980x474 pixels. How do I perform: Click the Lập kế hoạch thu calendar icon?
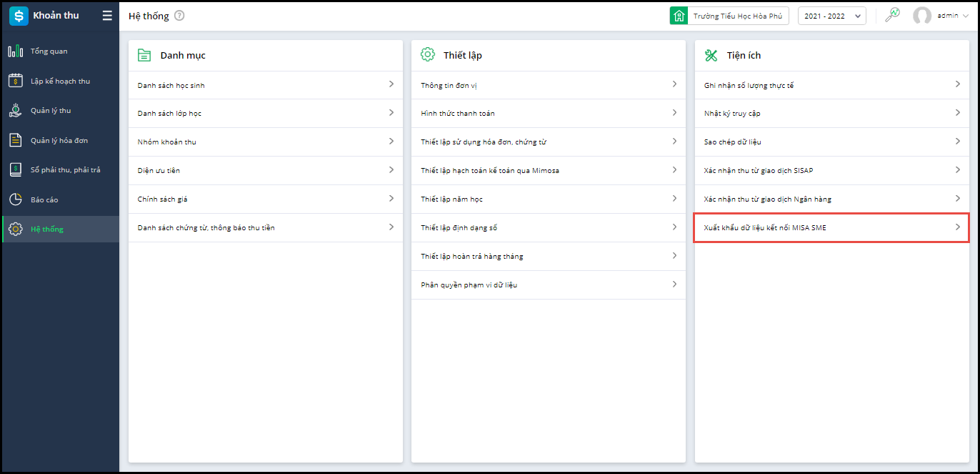[15, 81]
